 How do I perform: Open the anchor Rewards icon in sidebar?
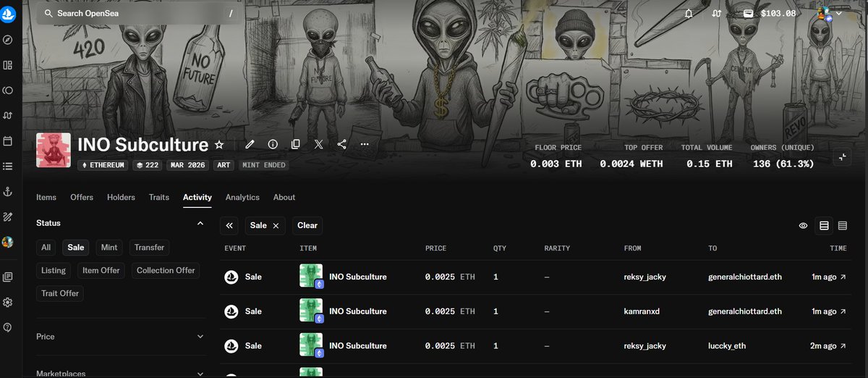click(7, 191)
